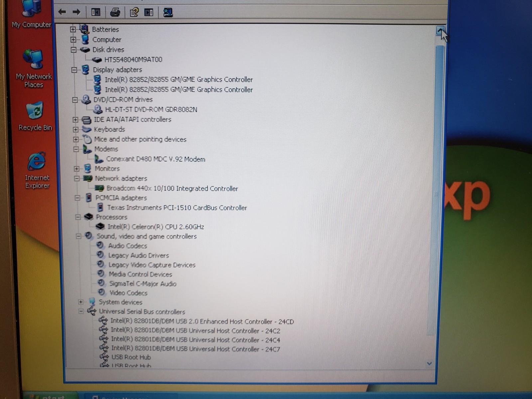Select USB Universal Host Controller - 24C2

[x=196, y=331]
